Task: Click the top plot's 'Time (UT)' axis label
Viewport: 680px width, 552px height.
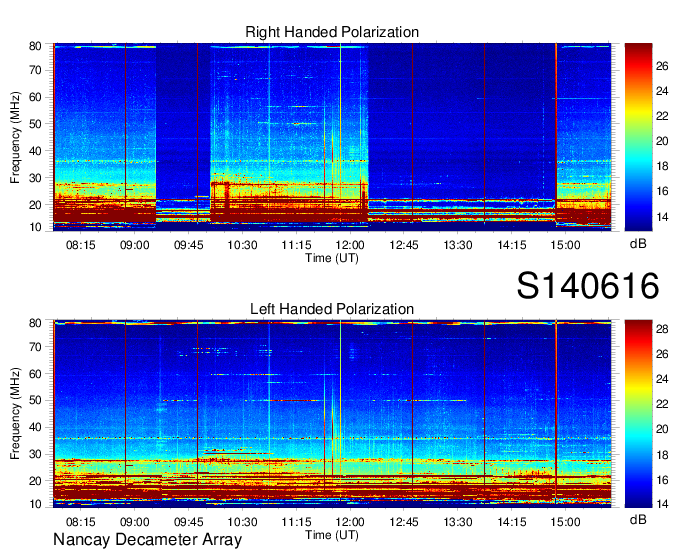Action: click(x=332, y=258)
